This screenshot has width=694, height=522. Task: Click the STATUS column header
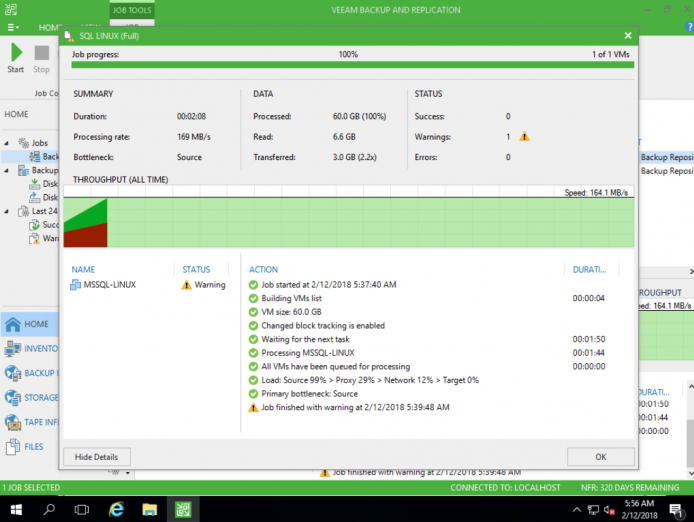(196, 269)
